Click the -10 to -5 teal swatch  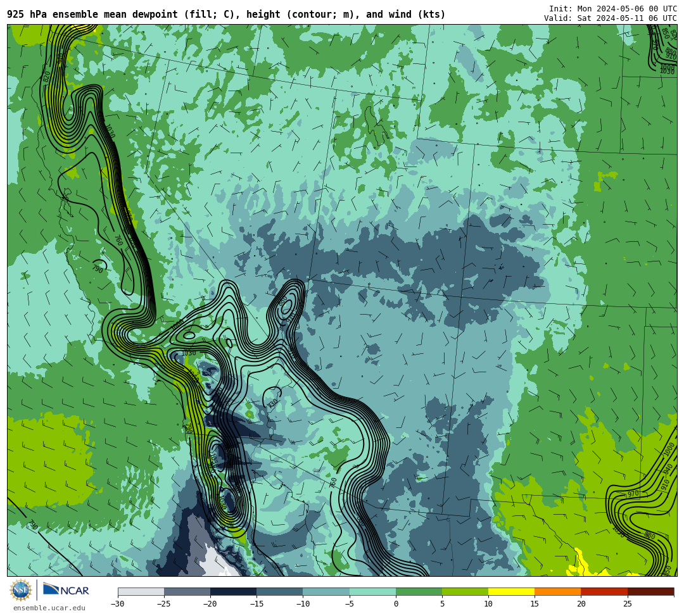coord(326,591)
